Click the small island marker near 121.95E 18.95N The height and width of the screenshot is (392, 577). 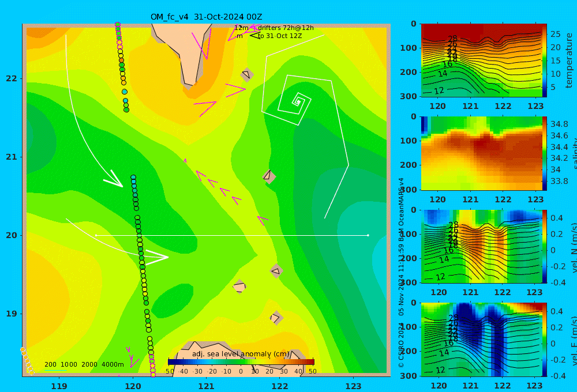click(x=276, y=318)
